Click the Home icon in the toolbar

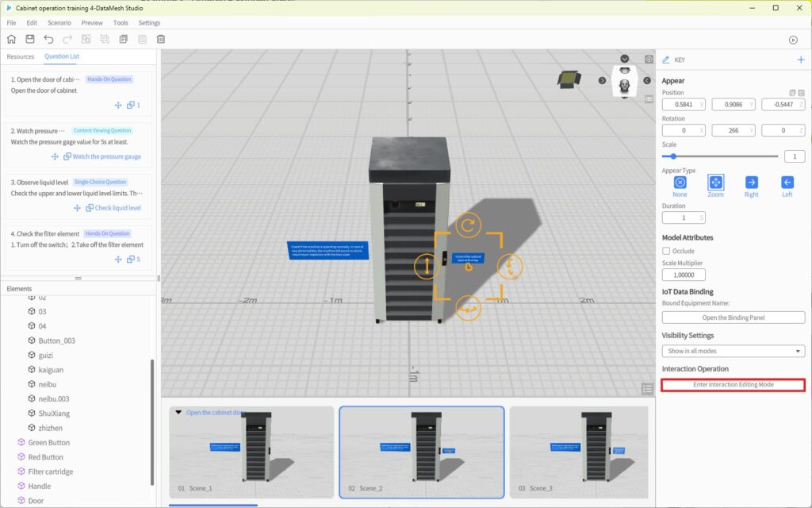pyautogui.click(x=11, y=39)
